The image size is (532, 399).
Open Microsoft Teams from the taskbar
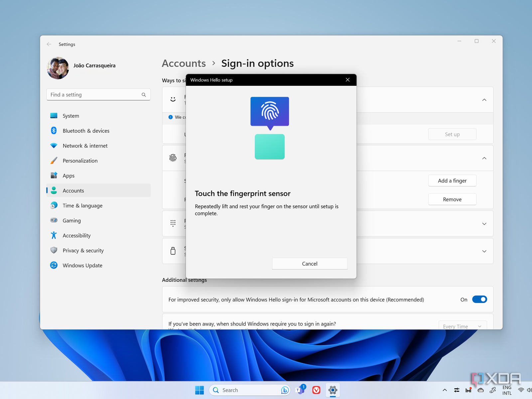click(x=300, y=390)
